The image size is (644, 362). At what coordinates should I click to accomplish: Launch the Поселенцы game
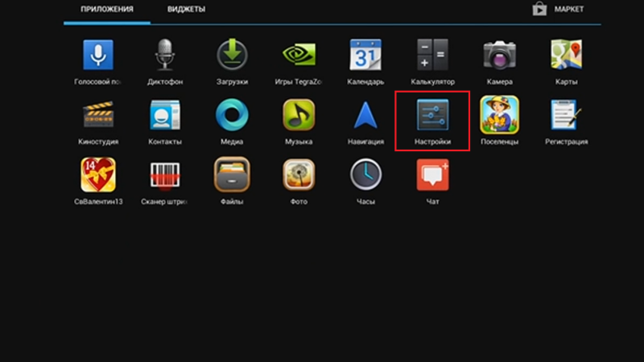[499, 116]
